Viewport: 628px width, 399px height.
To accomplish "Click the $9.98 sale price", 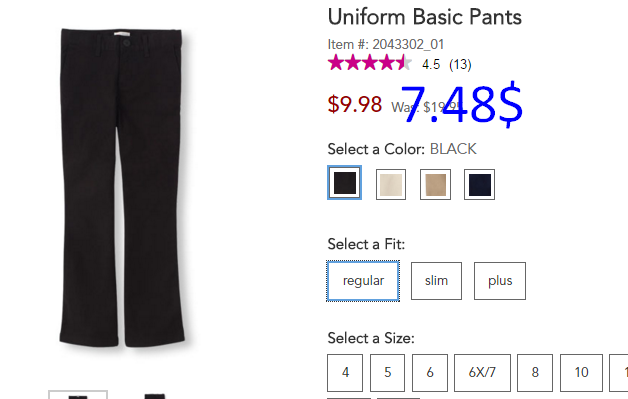I will [355, 104].
